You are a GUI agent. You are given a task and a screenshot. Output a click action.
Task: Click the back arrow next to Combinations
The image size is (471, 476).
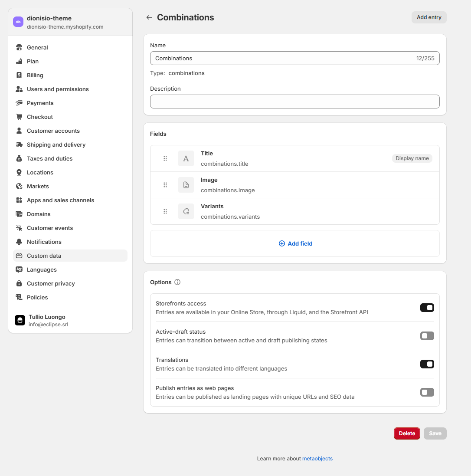149,17
